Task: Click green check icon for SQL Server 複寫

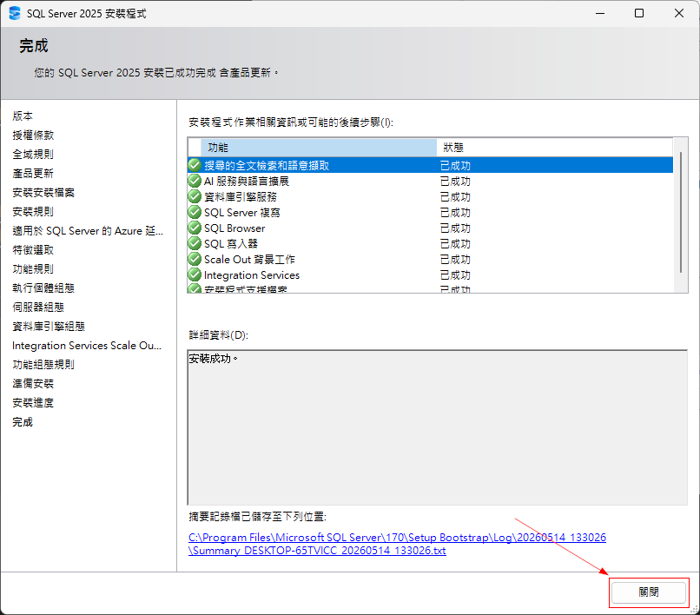Action: pos(195,212)
